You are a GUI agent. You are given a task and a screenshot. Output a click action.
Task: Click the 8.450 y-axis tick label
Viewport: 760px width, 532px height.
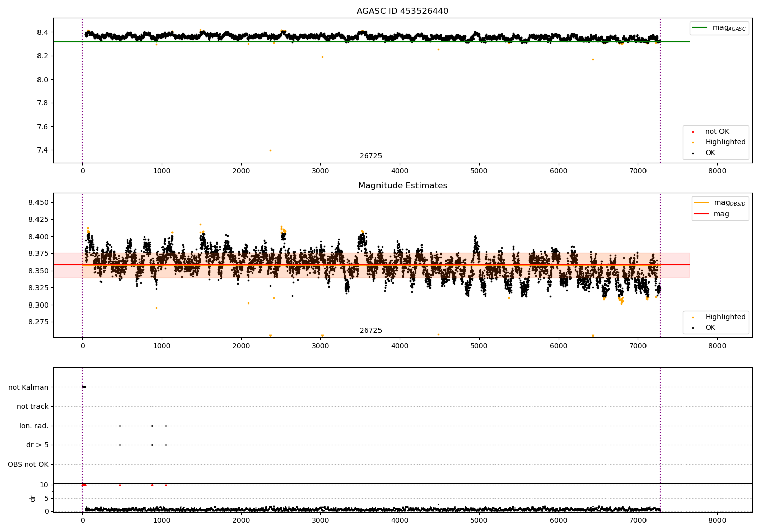pos(39,202)
